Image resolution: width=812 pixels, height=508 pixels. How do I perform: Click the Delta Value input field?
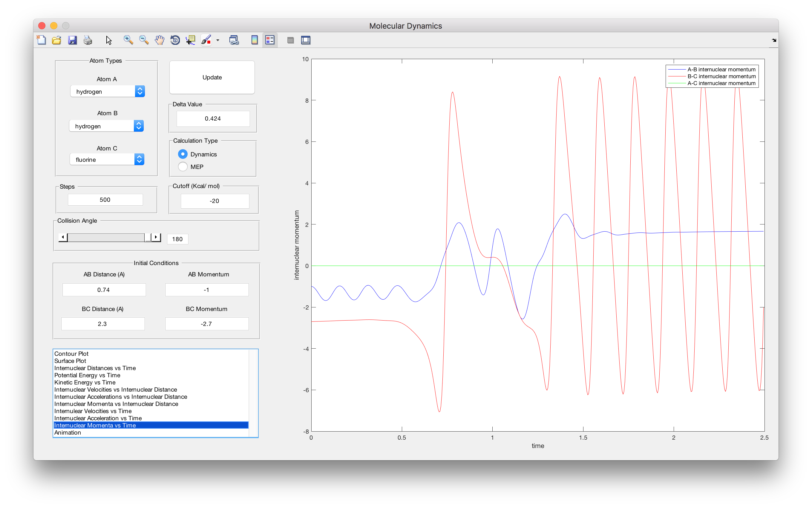(213, 118)
